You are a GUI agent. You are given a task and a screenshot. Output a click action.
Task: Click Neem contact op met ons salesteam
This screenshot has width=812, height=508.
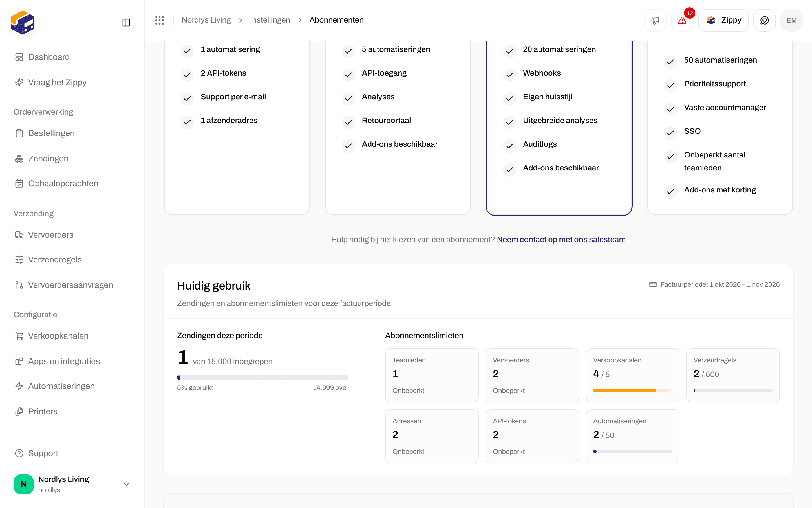561,240
